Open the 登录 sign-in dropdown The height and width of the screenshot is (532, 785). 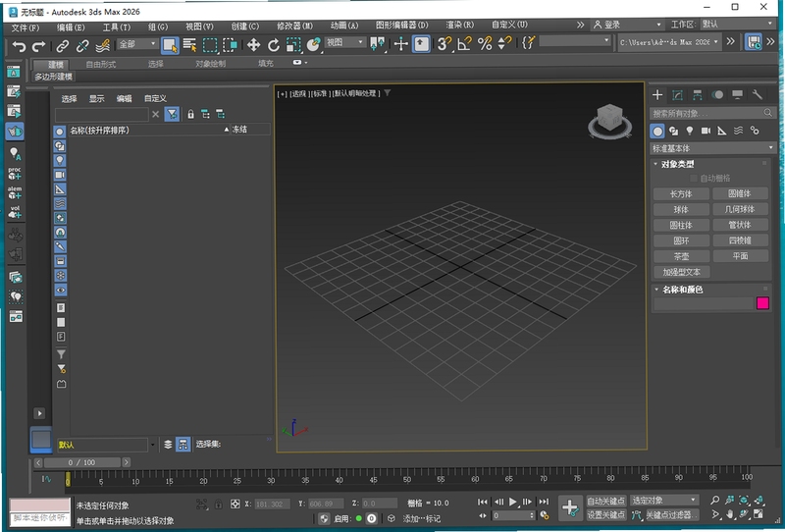[628, 25]
